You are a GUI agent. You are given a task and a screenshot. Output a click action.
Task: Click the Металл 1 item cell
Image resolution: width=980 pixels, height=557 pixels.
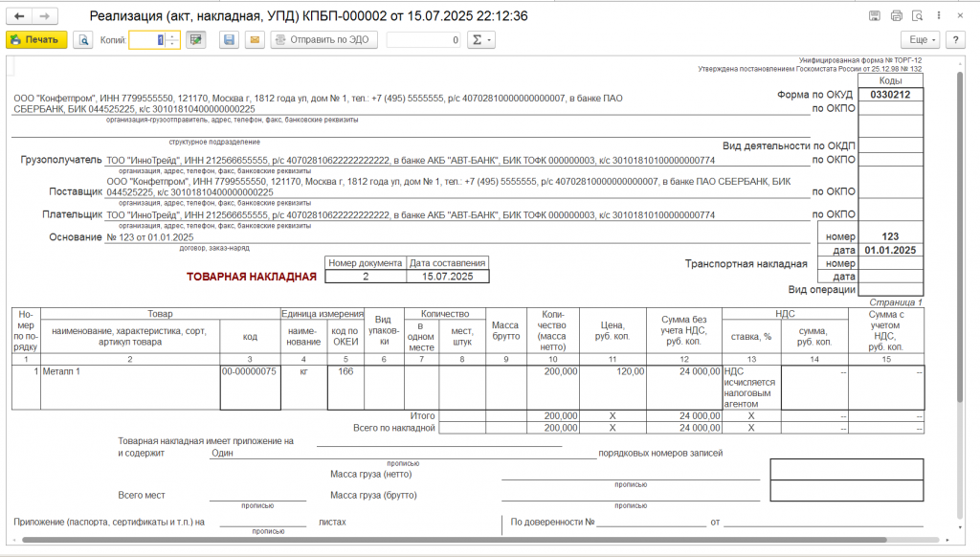click(130, 388)
